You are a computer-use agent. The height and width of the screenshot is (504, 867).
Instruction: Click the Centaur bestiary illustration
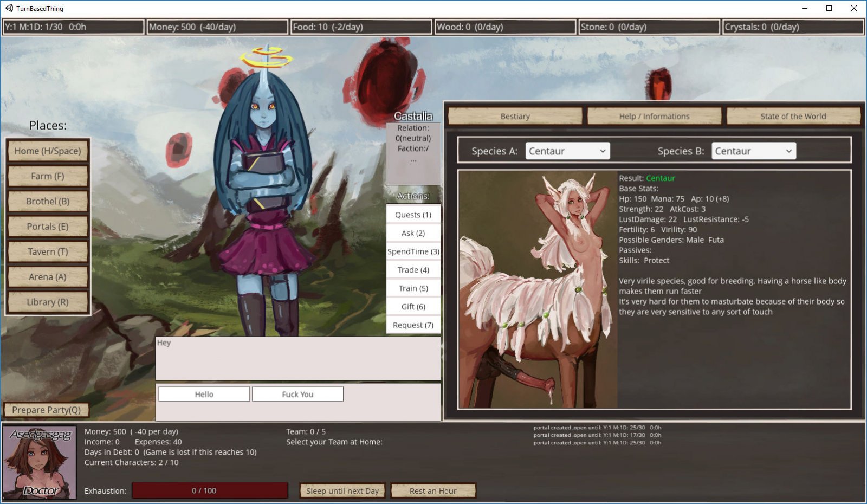point(538,289)
